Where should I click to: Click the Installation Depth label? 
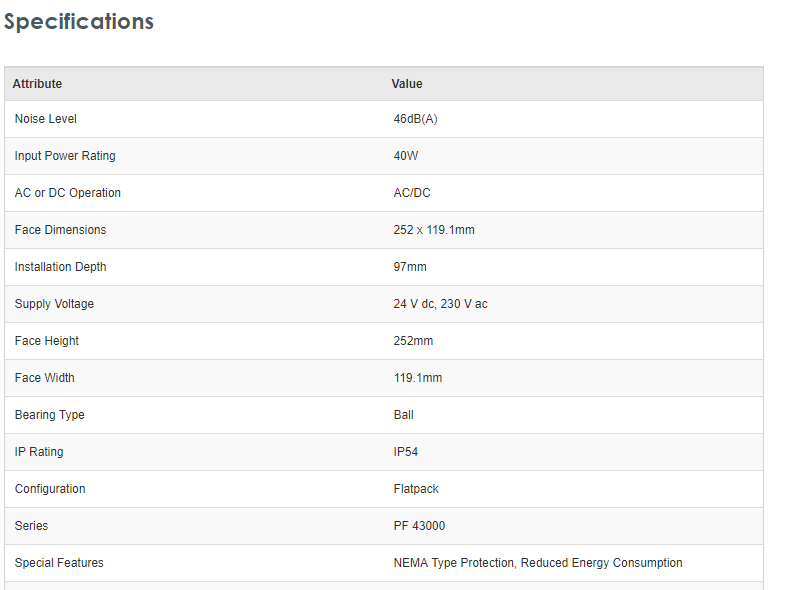pos(60,267)
